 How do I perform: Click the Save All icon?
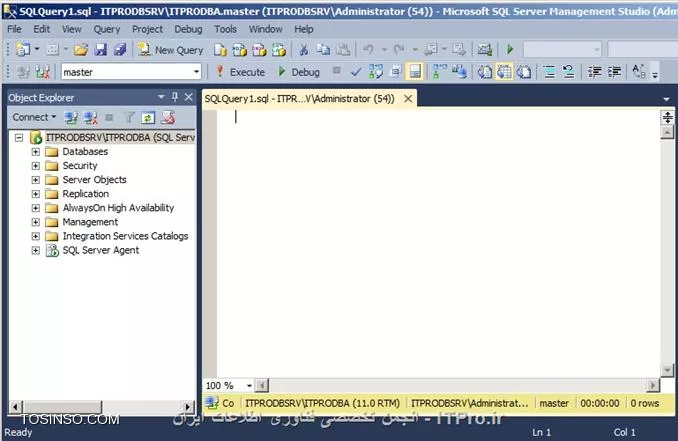tap(120, 50)
